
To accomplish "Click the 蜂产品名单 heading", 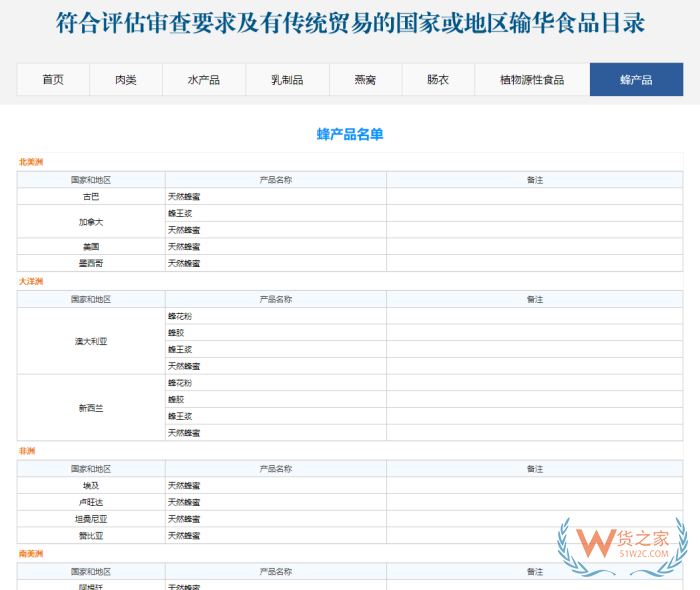I will (x=350, y=134).
